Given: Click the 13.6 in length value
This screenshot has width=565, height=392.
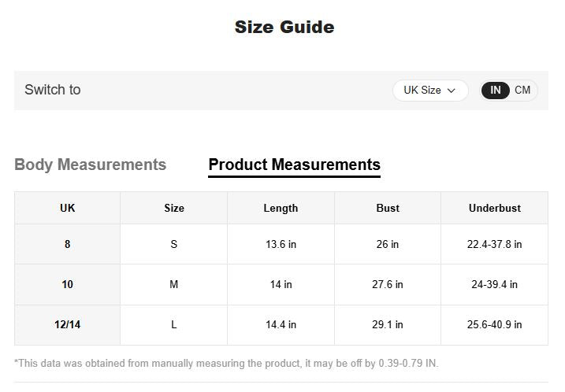Looking at the screenshot, I should [281, 245].
